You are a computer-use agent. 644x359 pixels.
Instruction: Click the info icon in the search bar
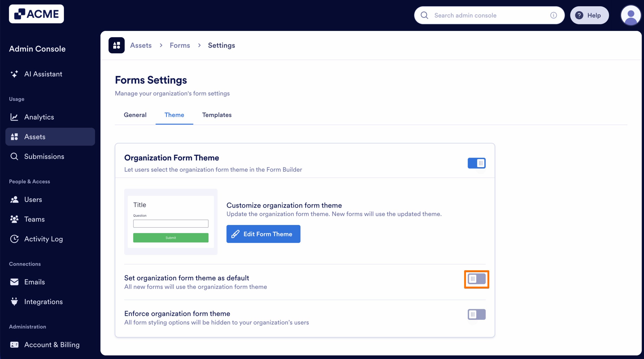pos(553,15)
